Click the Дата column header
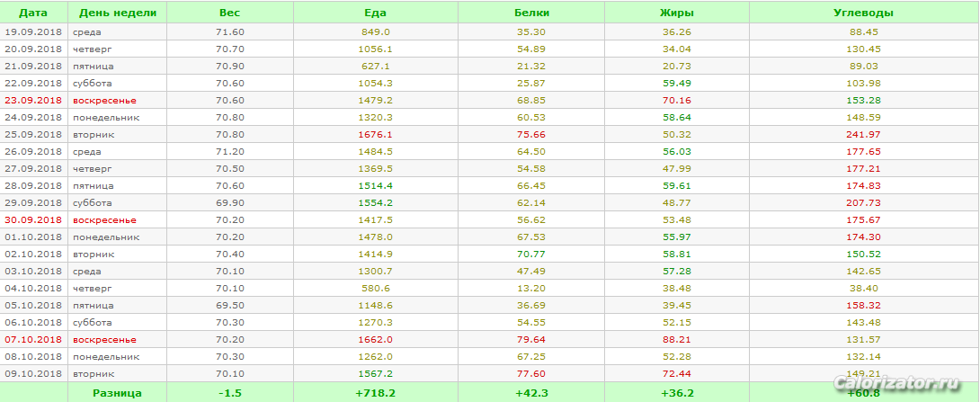980x402 pixels. coord(33,13)
